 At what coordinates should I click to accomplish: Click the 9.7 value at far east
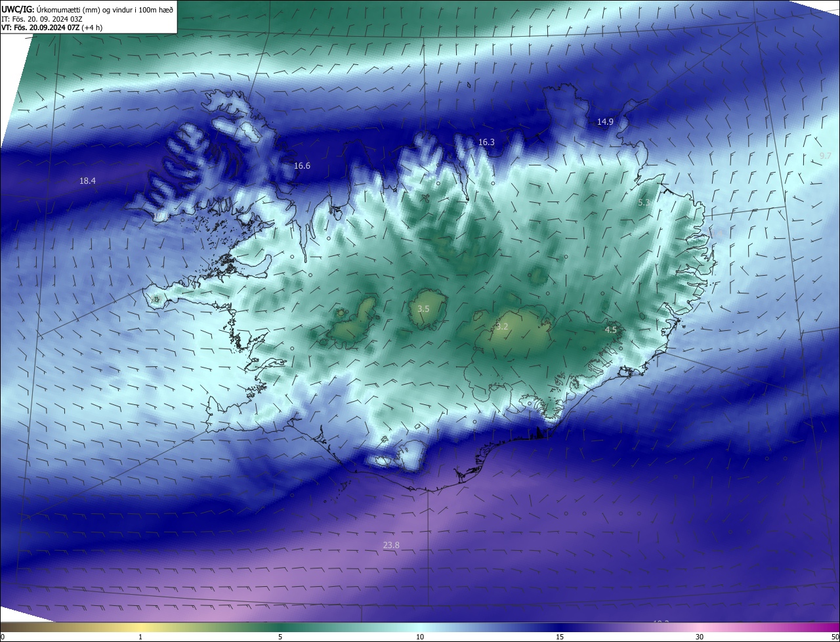[826, 156]
